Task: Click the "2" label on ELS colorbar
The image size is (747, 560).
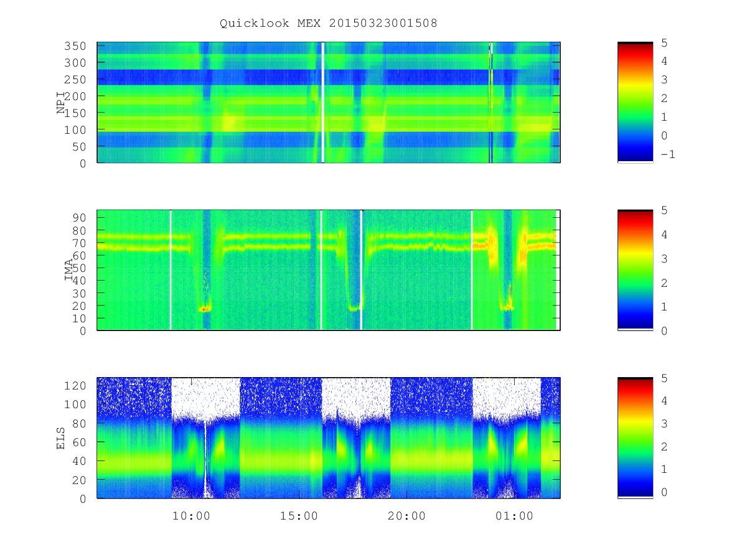Action: click(x=664, y=446)
